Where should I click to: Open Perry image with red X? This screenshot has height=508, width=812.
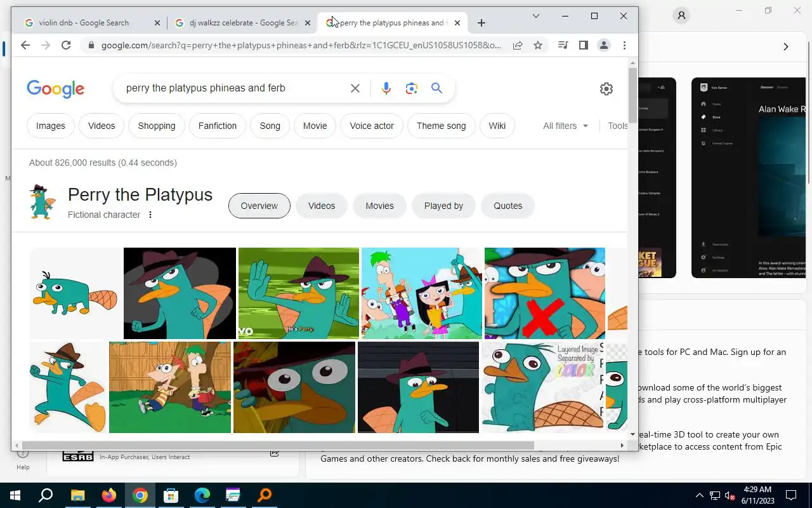[545, 293]
